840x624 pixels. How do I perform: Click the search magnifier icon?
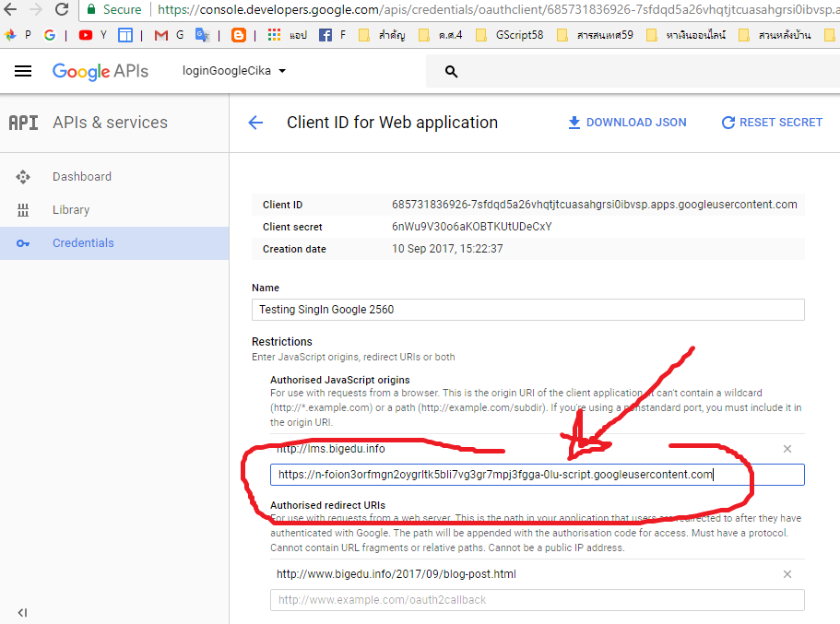click(451, 71)
